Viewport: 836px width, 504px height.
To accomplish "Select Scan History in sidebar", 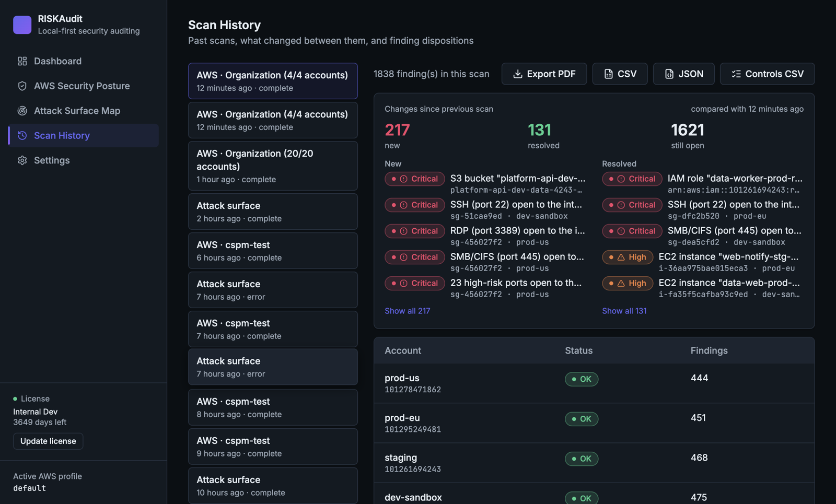I will (84, 135).
